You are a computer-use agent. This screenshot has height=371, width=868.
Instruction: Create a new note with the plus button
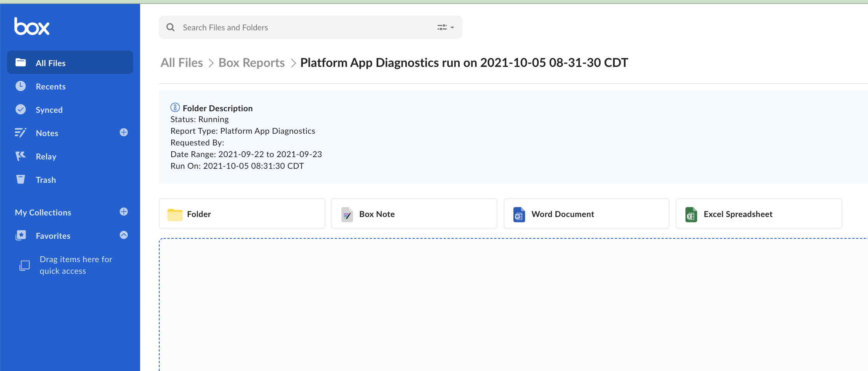tap(123, 132)
